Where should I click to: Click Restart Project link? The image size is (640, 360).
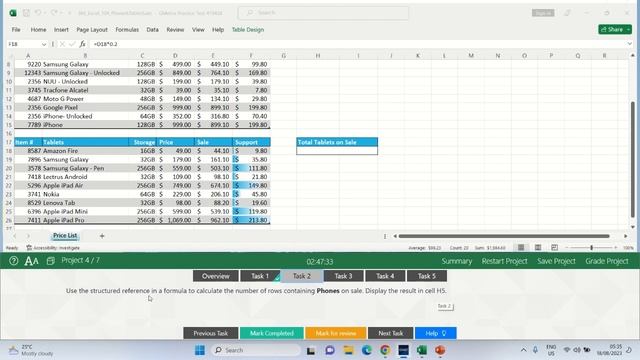pyautogui.click(x=504, y=261)
